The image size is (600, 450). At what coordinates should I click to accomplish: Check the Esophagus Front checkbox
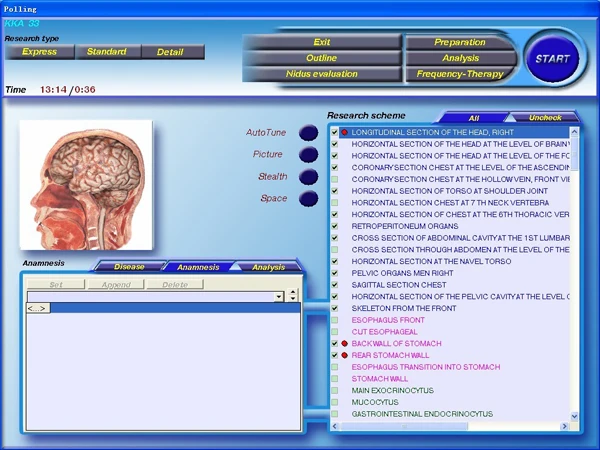(335, 320)
